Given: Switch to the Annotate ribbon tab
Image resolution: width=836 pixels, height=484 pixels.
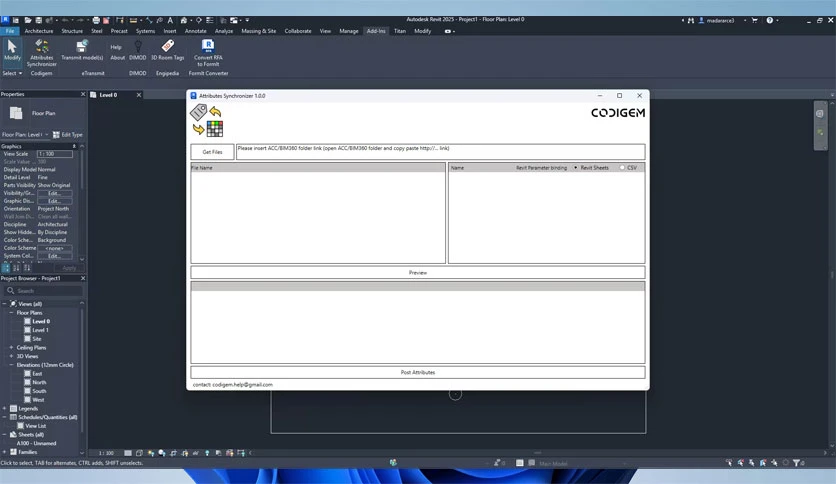Looking at the screenshot, I should (195, 31).
